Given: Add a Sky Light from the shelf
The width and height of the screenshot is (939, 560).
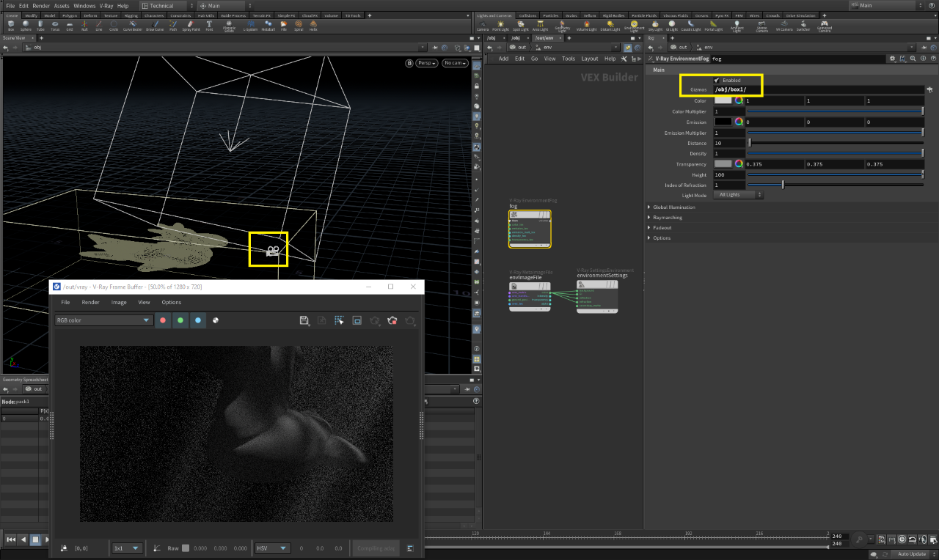Looking at the screenshot, I should click(655, 26).
